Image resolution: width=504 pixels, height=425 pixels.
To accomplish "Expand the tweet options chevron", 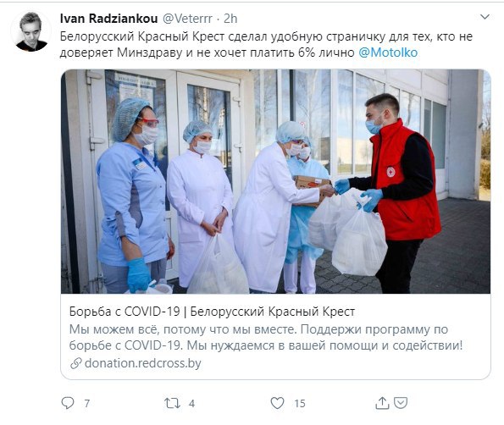I will click(x=485, y=17).
